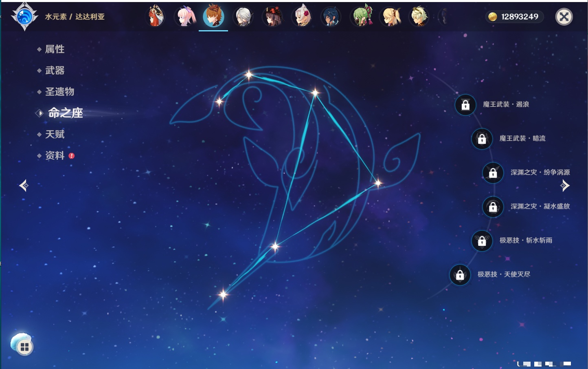Click the Hydro element emblem icon
This screenshot has height=369, width=588.
[x=24, y=17]
